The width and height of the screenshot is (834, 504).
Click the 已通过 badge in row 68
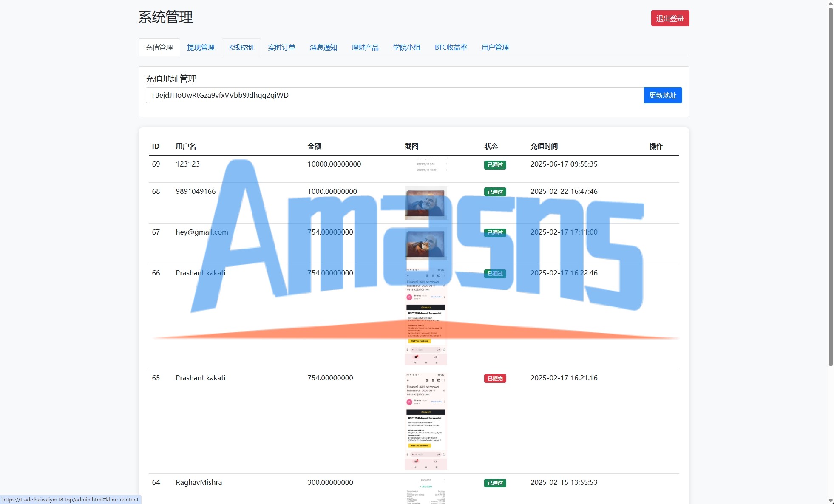point(495,192)
